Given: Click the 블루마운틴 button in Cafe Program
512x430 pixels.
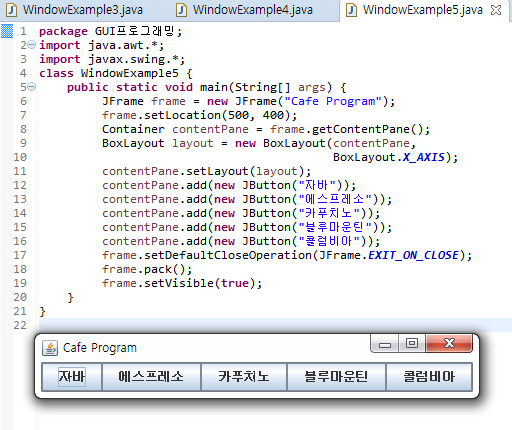Looking at the screenshot, I should click(336, 377).
